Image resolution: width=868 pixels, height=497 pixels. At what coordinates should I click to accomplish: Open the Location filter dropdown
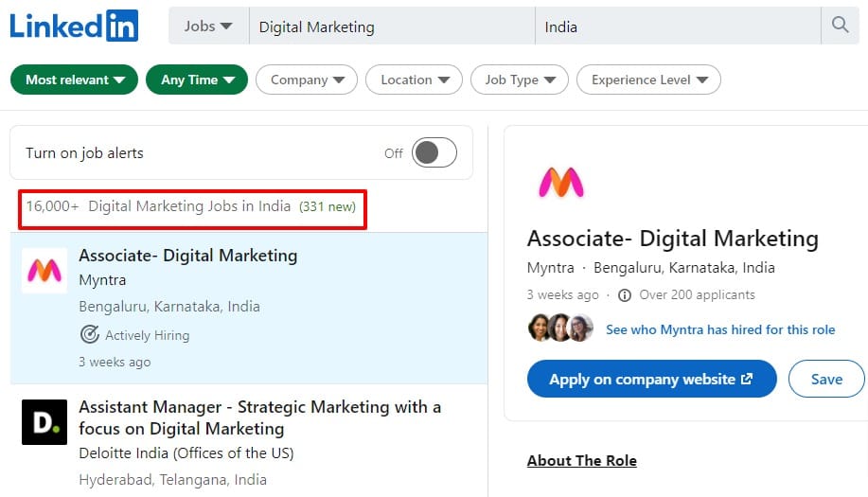(x=414, y=80)
